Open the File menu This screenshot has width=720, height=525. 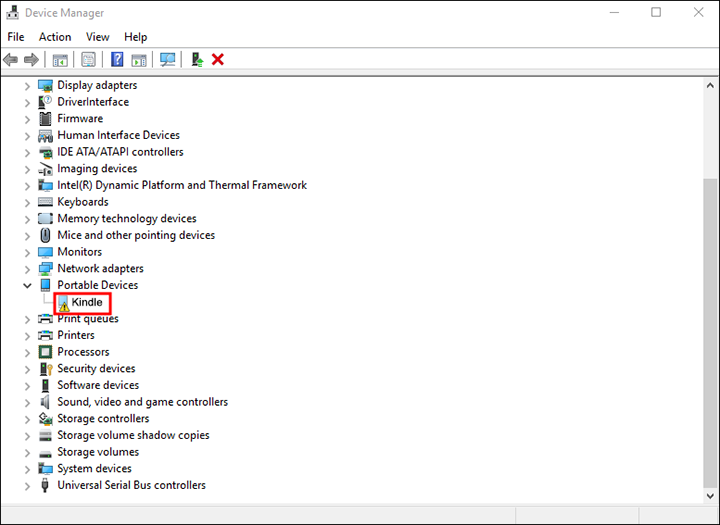click(16, 37)
